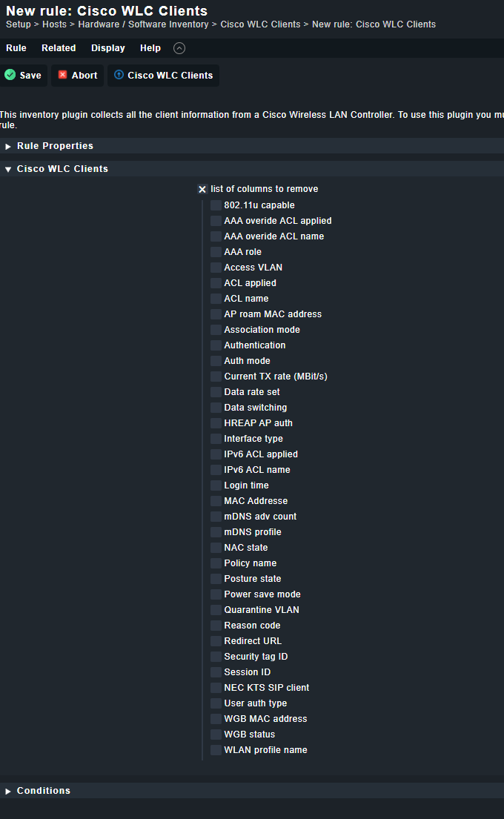Expand the Rule Properties section

[9, 146]
